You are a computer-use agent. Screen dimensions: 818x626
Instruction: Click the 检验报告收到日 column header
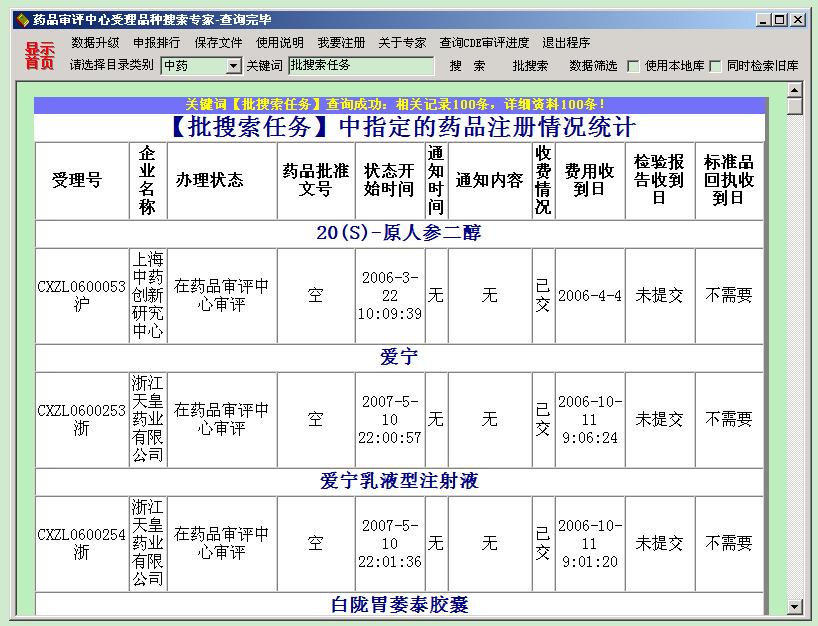click(659, 180)
